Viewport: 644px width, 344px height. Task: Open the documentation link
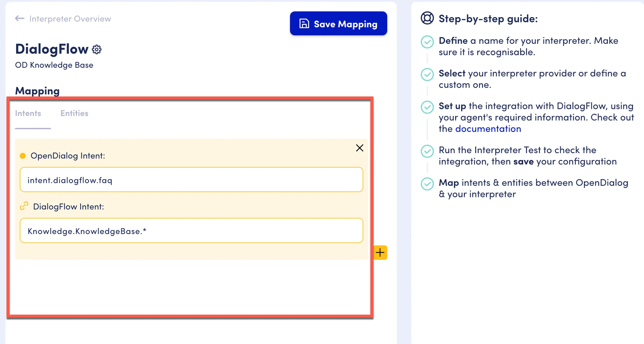488,129
